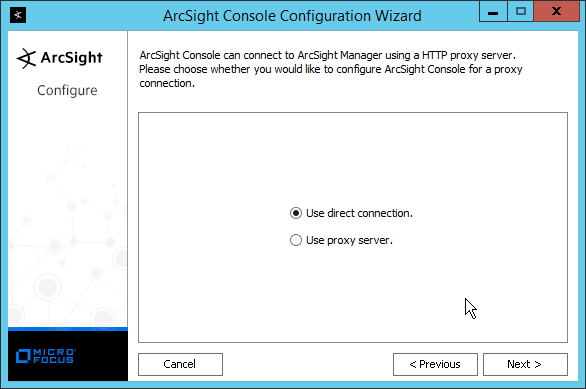The image size is (586, 389).
Task: Click the Micro Focus logo
Action: tap(46, 356)
